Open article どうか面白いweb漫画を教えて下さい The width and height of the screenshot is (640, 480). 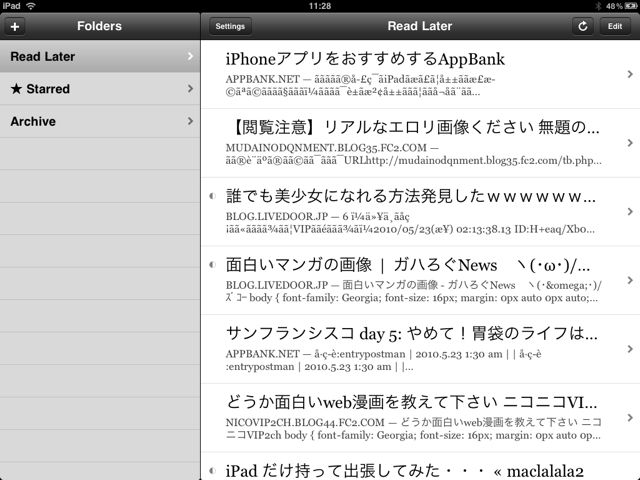(420, 418)
